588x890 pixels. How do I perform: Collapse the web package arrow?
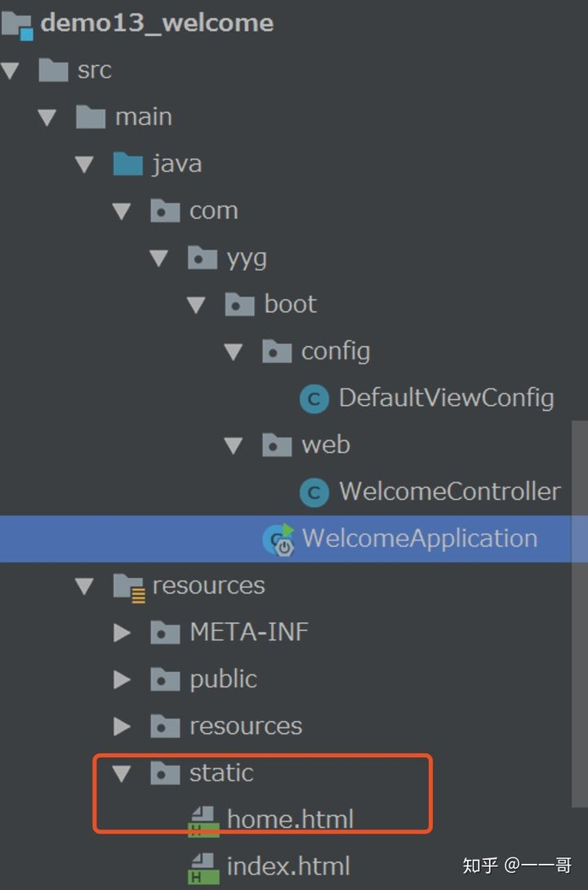point(234,446)
